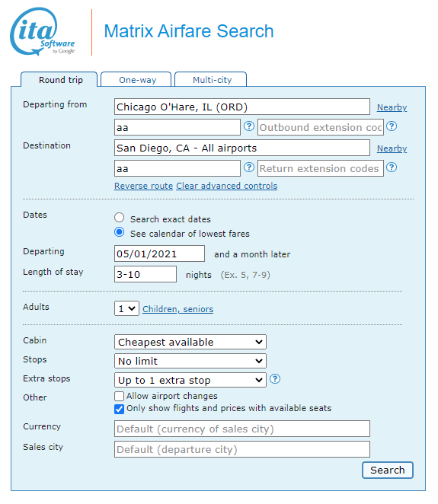The image size is (438, 504).
Task: Click the Length of stay input field
Action: pos(145,274)
